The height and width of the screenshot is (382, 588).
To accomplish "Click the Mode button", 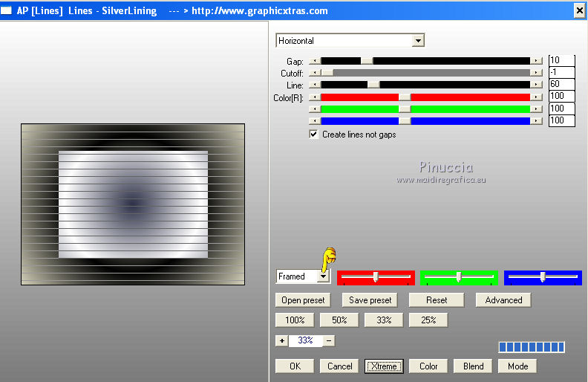I will (517, 366).
